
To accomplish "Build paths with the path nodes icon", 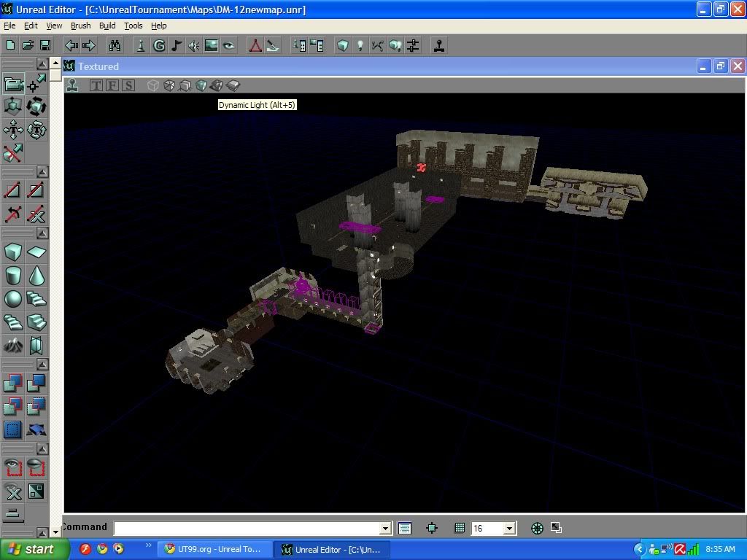I will [x=378, y=46].
